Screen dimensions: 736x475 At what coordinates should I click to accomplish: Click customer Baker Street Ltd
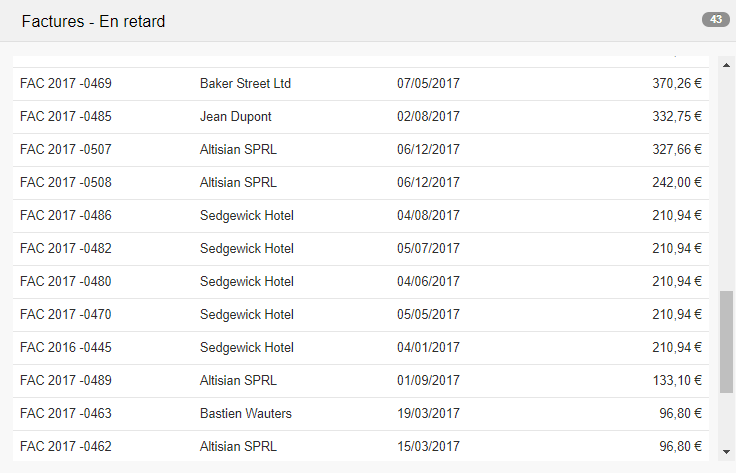(x=245, y=84)
